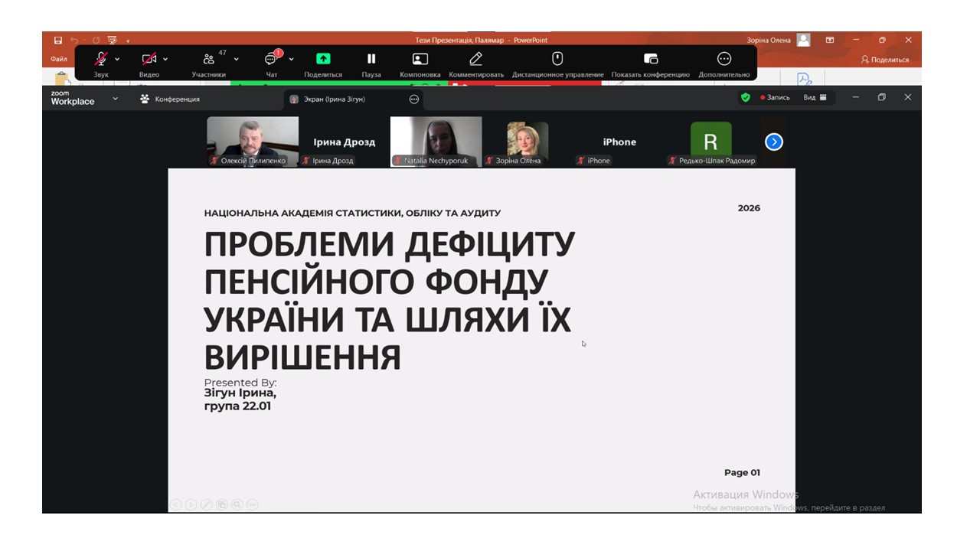
Task: Expand the video options arrow beside Видео
Action: pos(165,59)
